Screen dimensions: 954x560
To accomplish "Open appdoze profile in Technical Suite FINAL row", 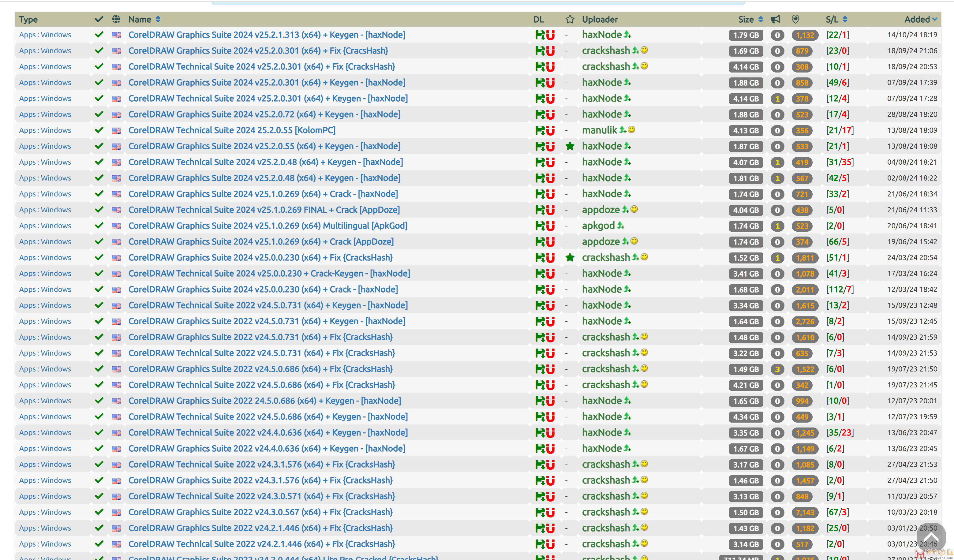I will [x=601, y=210].
